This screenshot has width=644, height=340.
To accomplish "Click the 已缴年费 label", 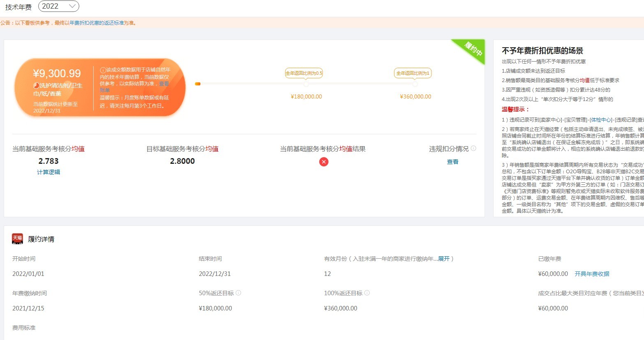I will point(549,259).
